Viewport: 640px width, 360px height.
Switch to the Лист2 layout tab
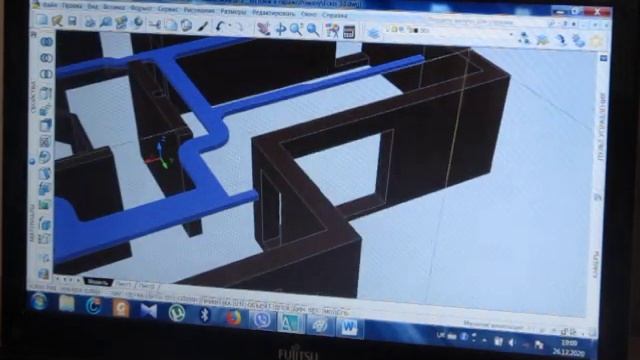147,286
